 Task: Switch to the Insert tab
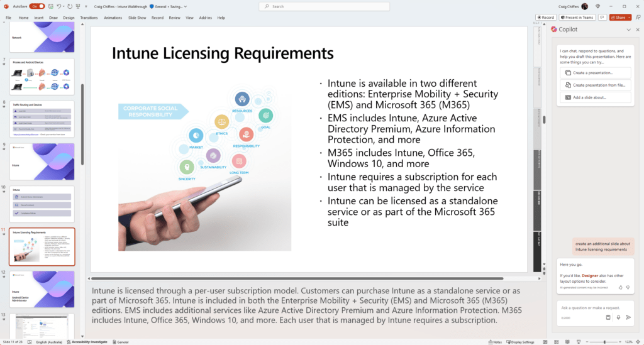point(38,18)
